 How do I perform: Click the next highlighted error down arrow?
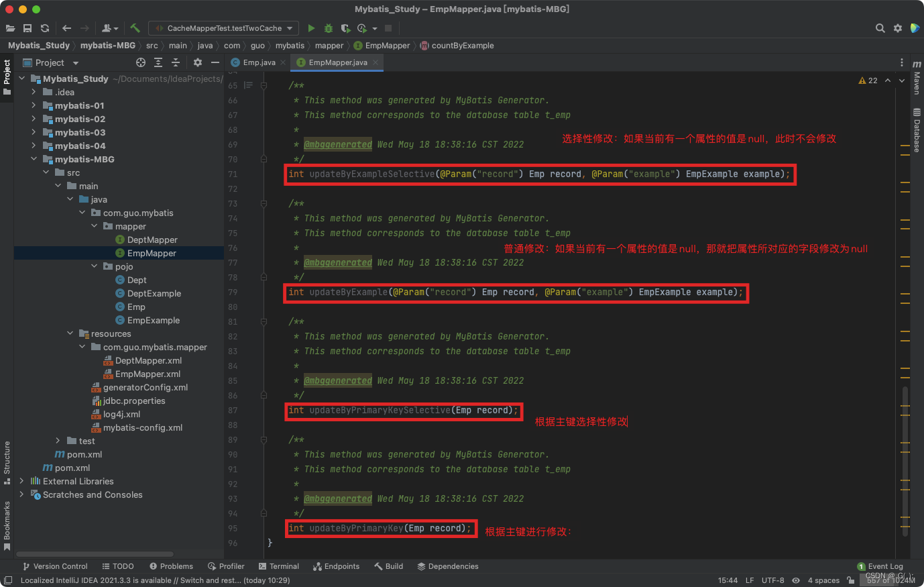[902, 81]
